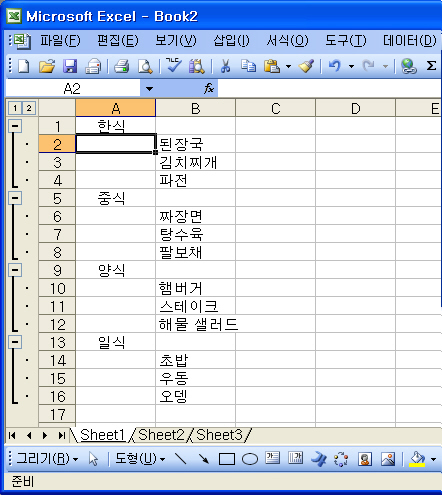Activate the Format Painter brush
This screenshot has height=495, width=442.
306,66
